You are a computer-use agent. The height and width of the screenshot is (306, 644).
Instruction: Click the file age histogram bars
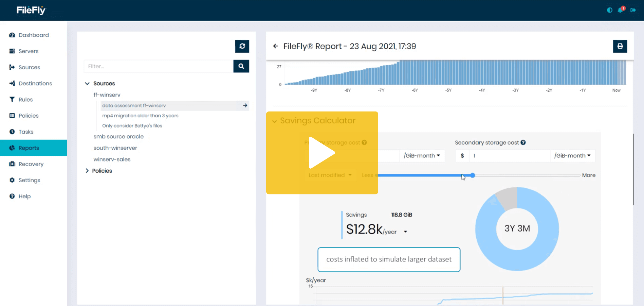[x=455, y=72]
